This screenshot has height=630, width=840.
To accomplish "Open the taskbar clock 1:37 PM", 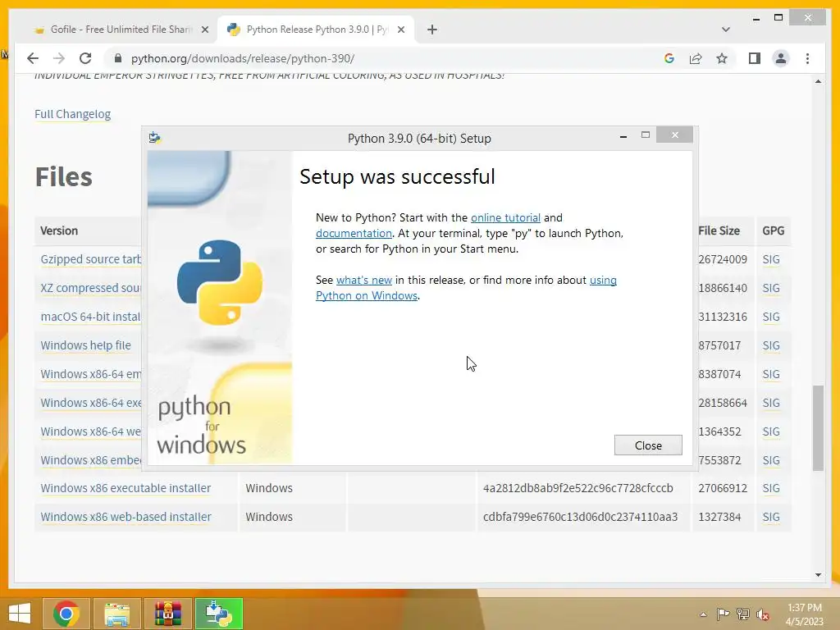I will [805, 614].
